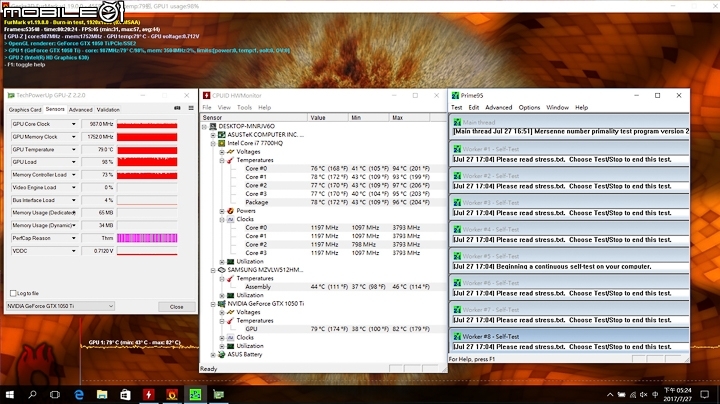Collapse the Intel Core i7 7700HQ node
Image resolution: width=720 pixels, height=404 pixels.
(x=213, y=143)
